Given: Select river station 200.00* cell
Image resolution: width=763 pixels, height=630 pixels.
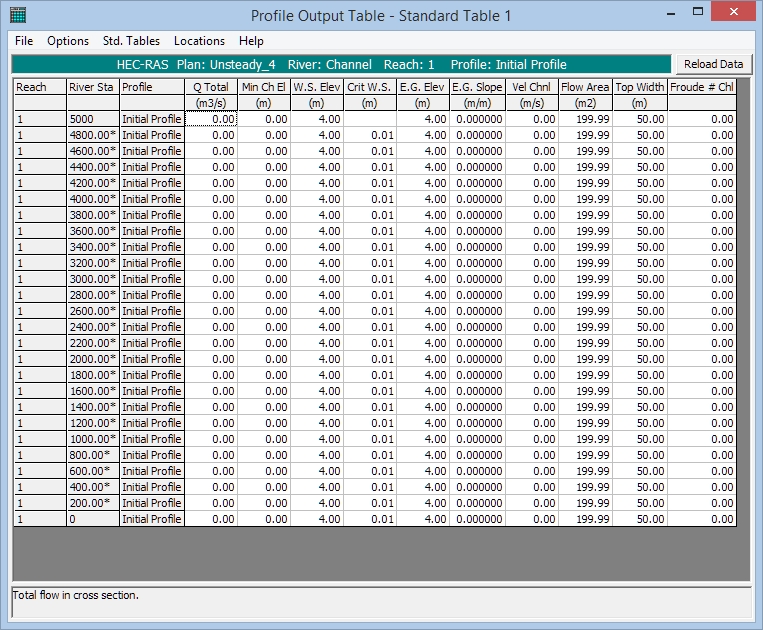Looking at the screenshot, I should (93, 504).
